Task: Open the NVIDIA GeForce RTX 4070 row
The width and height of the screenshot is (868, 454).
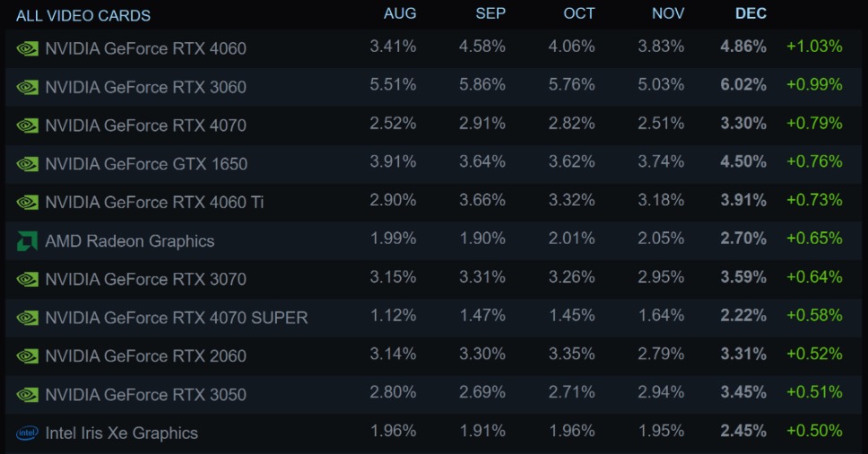Action: pos(433,125)
